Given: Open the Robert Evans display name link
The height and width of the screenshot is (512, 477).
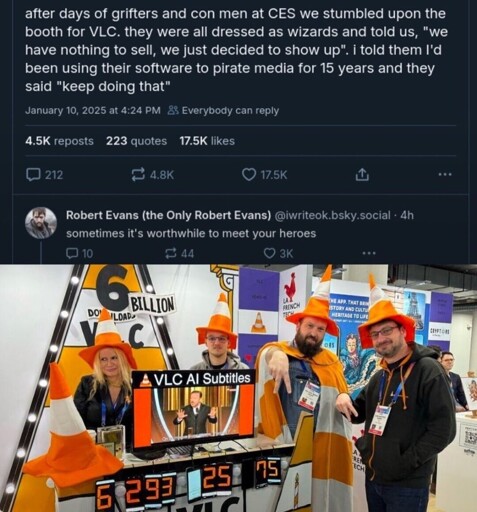Looking at the screenshot, I should click(168, 215).
